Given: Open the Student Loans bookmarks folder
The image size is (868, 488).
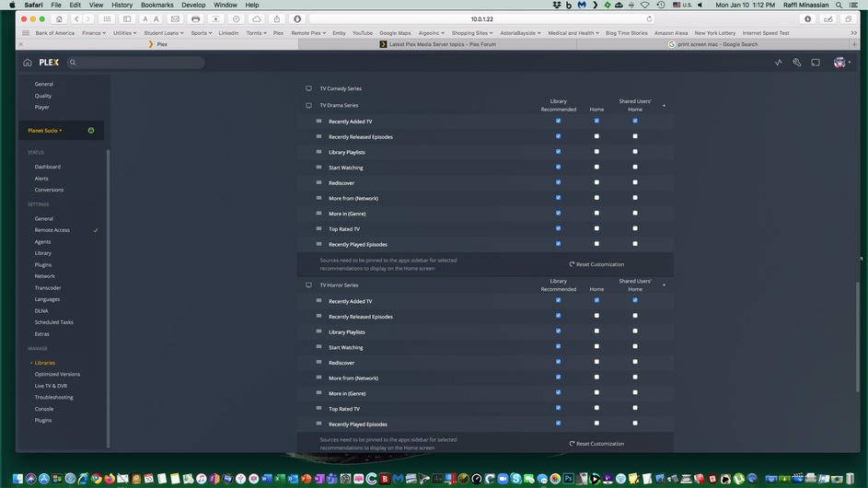Looking at the screenshot, I should (x=164, y=33).
